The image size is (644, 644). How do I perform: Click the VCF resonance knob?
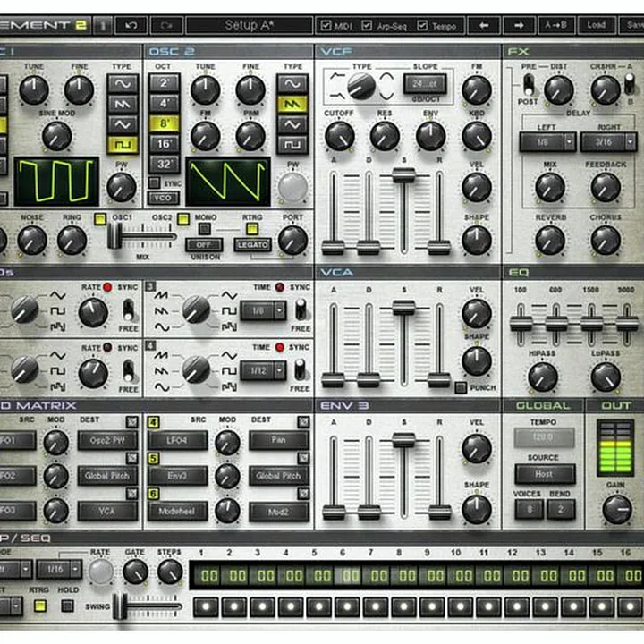pyautogui.click(x=385, y=136)
